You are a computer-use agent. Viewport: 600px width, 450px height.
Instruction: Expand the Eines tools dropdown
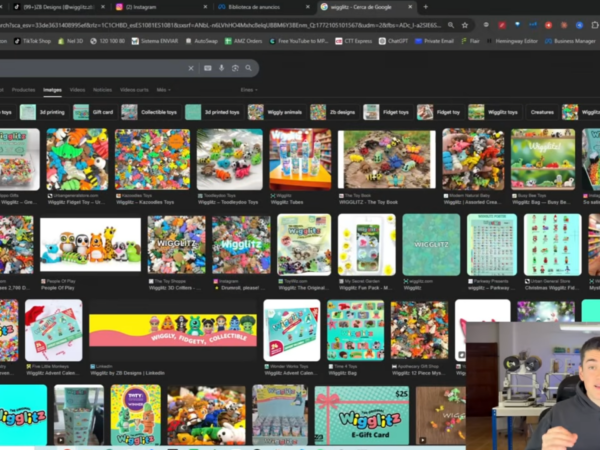click(x=249, y=90)
